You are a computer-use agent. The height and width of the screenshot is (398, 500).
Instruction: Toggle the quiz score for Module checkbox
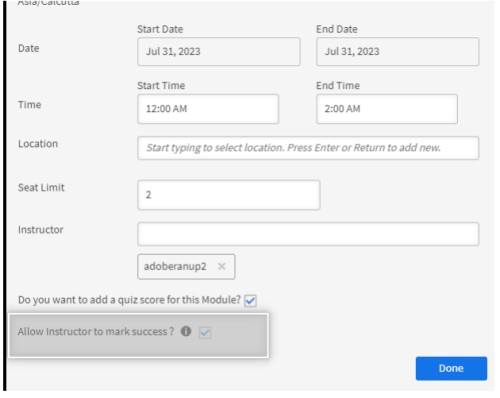[x=250, y=301]
